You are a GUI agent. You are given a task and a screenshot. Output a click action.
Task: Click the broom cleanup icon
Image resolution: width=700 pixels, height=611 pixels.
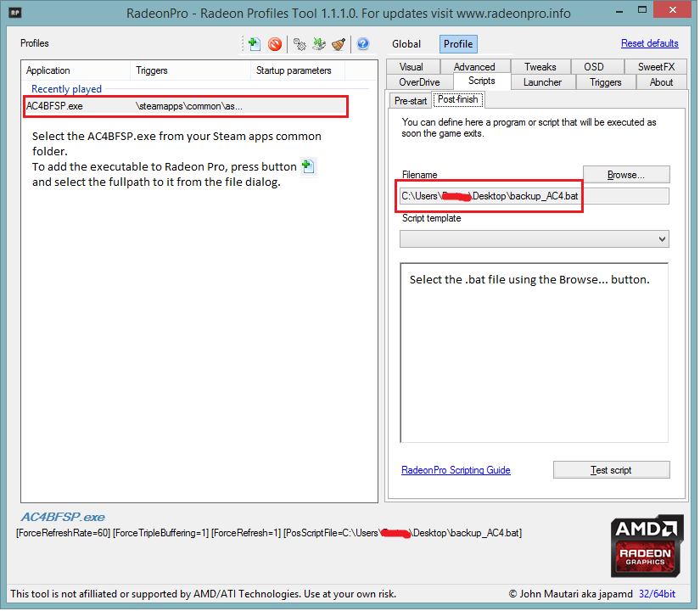[x=339, y=44]
